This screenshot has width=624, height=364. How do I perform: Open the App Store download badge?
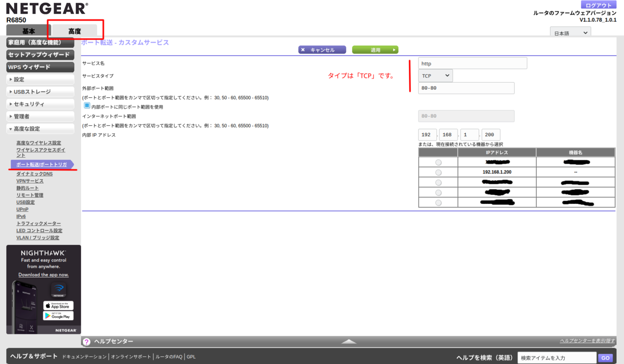58,306
